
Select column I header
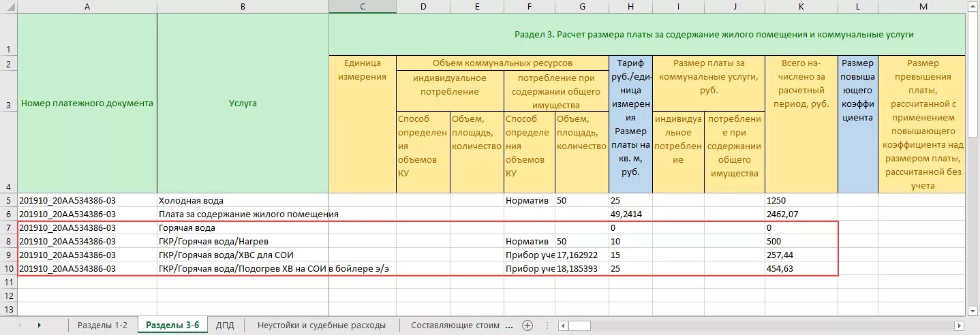tap(679, 6)
